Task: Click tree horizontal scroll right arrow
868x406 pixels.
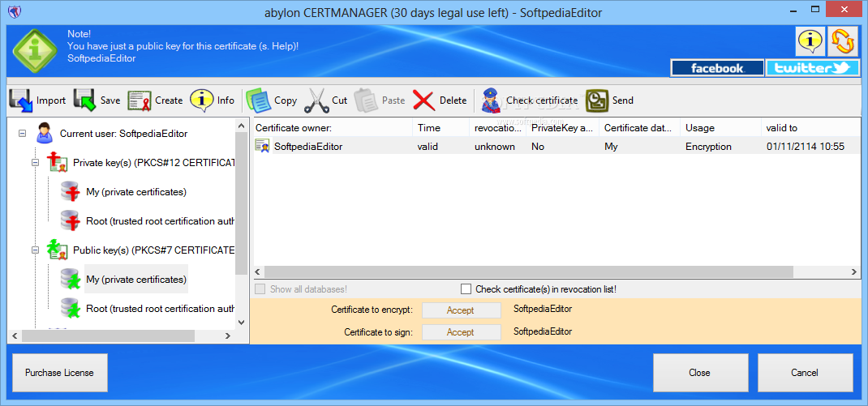Action: coord(228,335)
